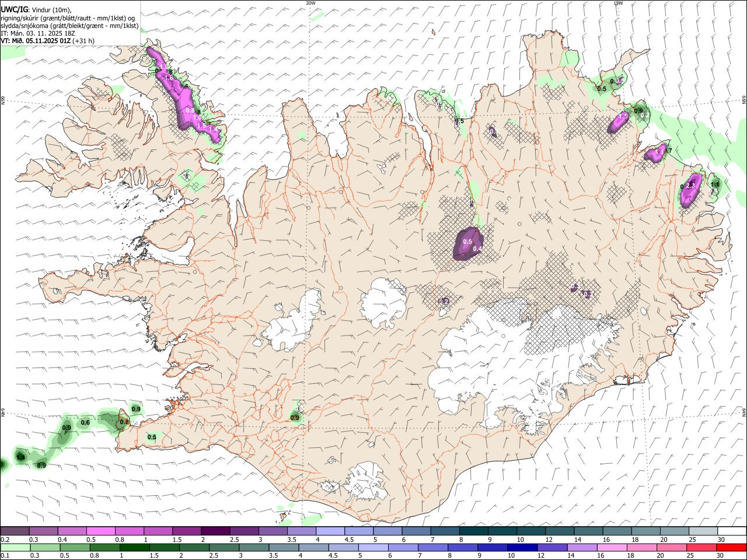Click the 1.1 precipitation value on the east coast
The height and width of the screenshot is (560, 747).
[x=715, y=184]
